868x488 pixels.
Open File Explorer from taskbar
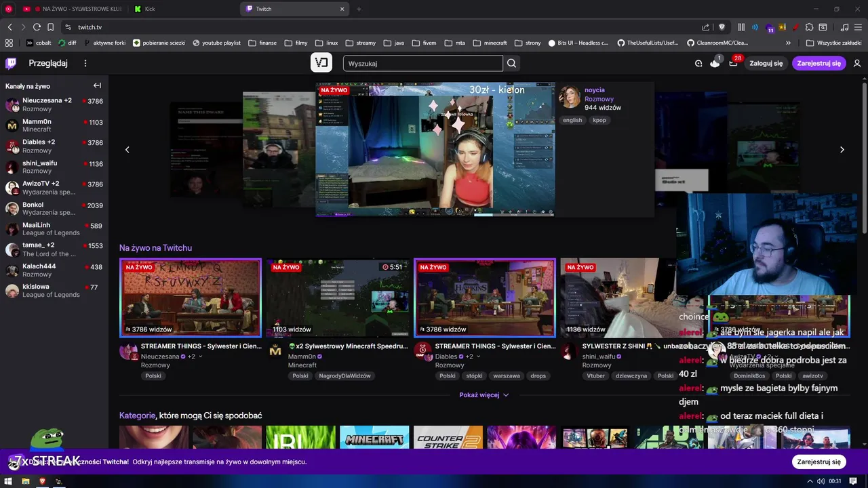[25, 481]
